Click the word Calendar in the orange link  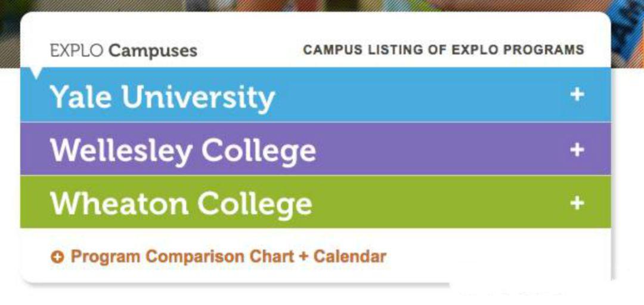coord(350,257)
